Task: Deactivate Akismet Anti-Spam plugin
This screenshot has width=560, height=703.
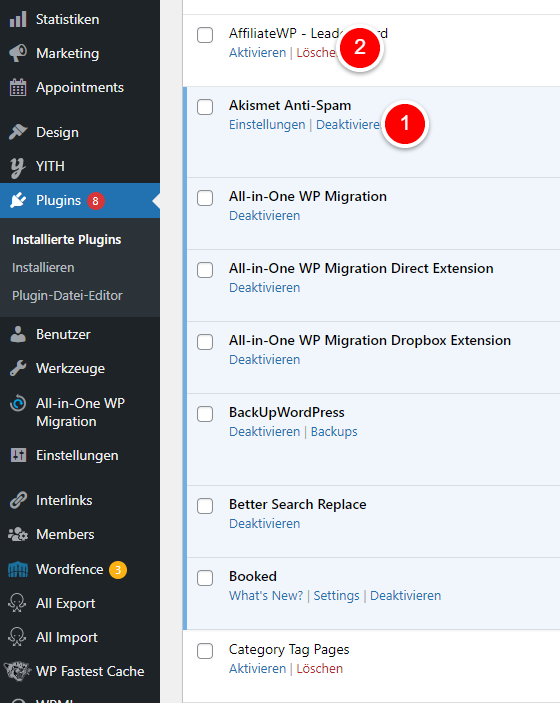Action: (x=348, y=125)
